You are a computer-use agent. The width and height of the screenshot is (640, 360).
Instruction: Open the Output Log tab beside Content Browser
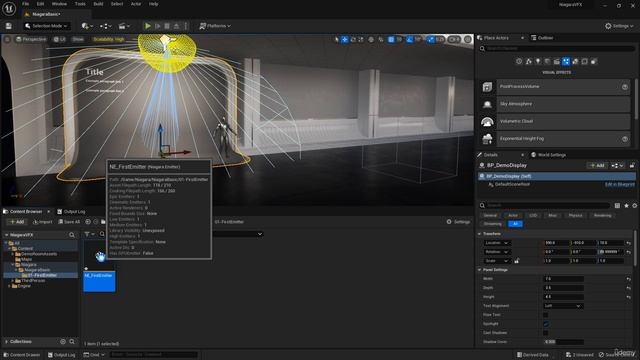[x=71, y=211]
